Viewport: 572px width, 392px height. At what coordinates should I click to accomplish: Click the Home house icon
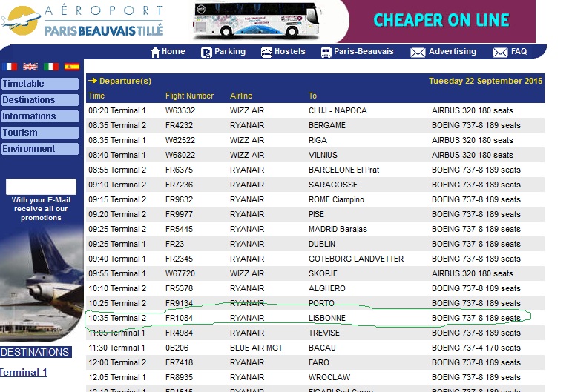point(155,52)
